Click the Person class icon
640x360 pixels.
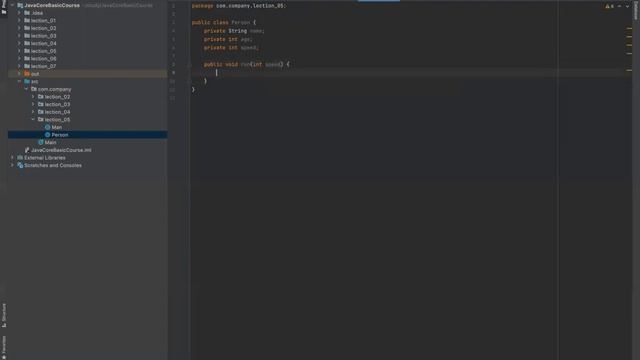(48, 135)
